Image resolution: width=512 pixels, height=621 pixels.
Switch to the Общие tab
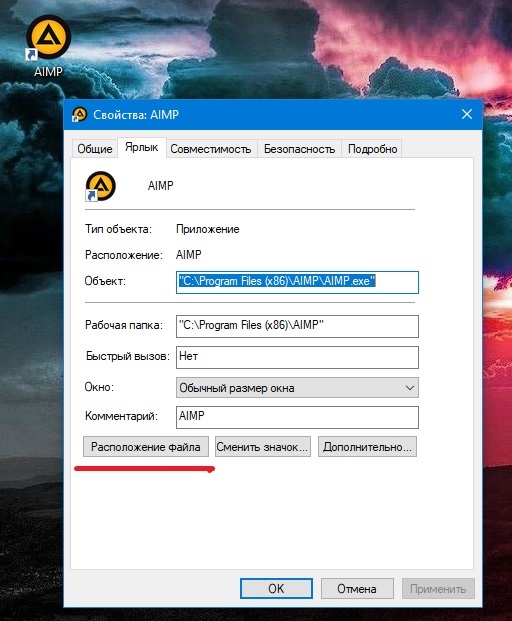click(95, 149)
